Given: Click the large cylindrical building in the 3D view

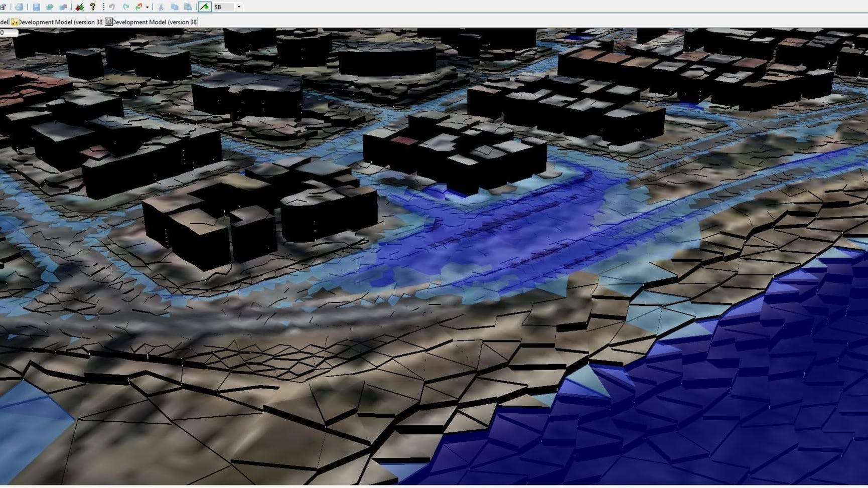Looking at the screenshot, I should pos(387,60).
